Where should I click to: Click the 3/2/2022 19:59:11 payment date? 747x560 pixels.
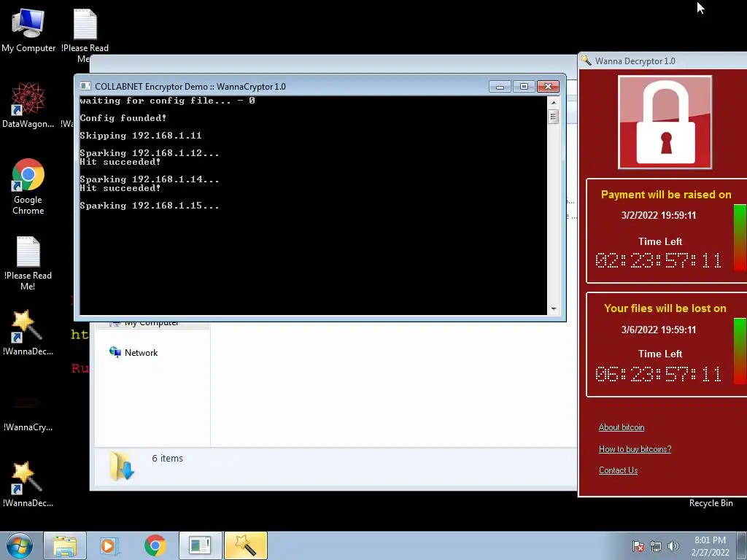[659, 215]
